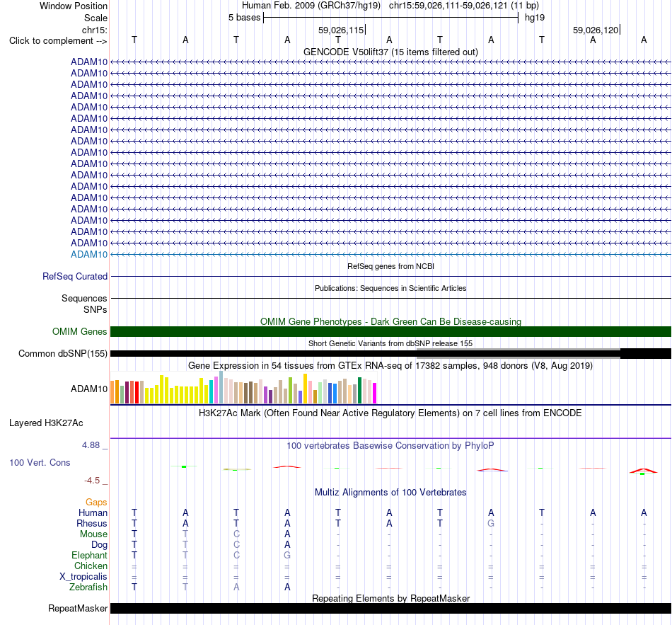Click the 'Window Position' label
Image resolution: width=672 pixels, height=625 pixels.
[74, 6]
